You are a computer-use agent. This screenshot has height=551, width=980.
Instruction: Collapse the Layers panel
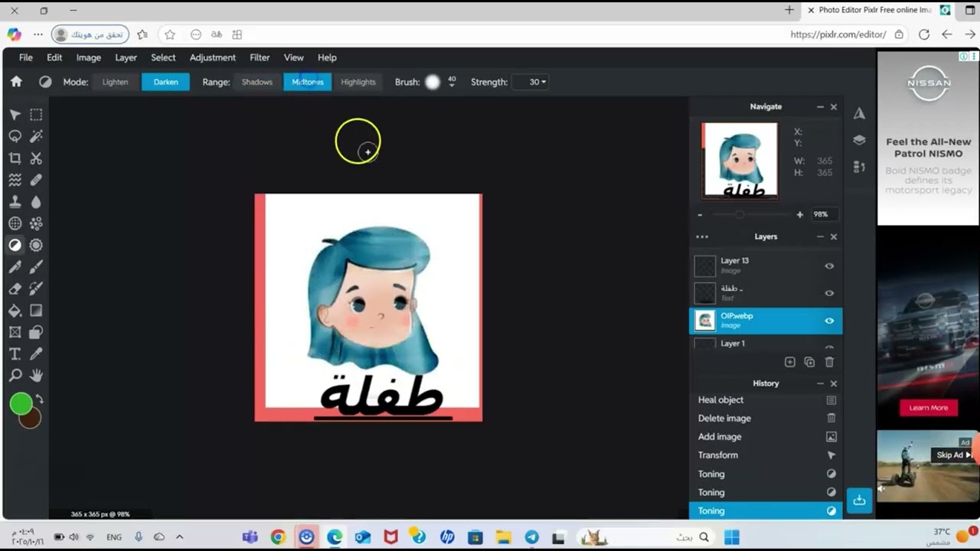[820, 237]
